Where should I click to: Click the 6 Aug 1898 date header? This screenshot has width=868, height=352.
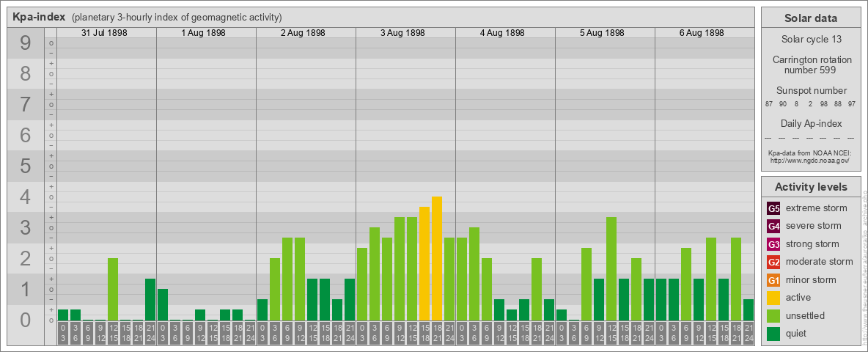pyautogui.click(x=702, y=33)
